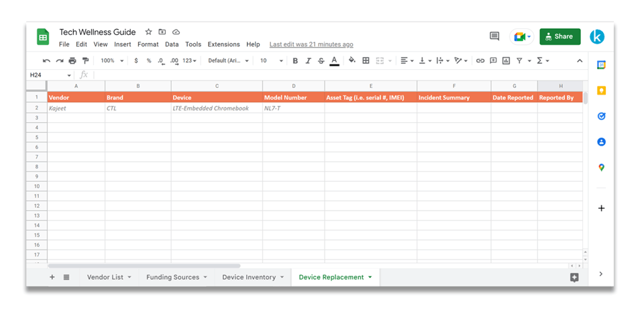
Task: Toggle bold formatting
Action: pos(295,61)
